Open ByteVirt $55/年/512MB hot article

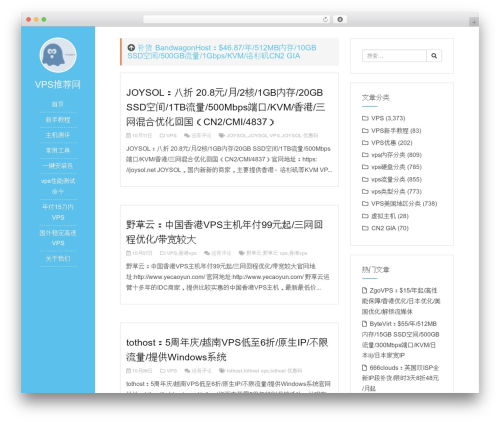tap(401, 339)
